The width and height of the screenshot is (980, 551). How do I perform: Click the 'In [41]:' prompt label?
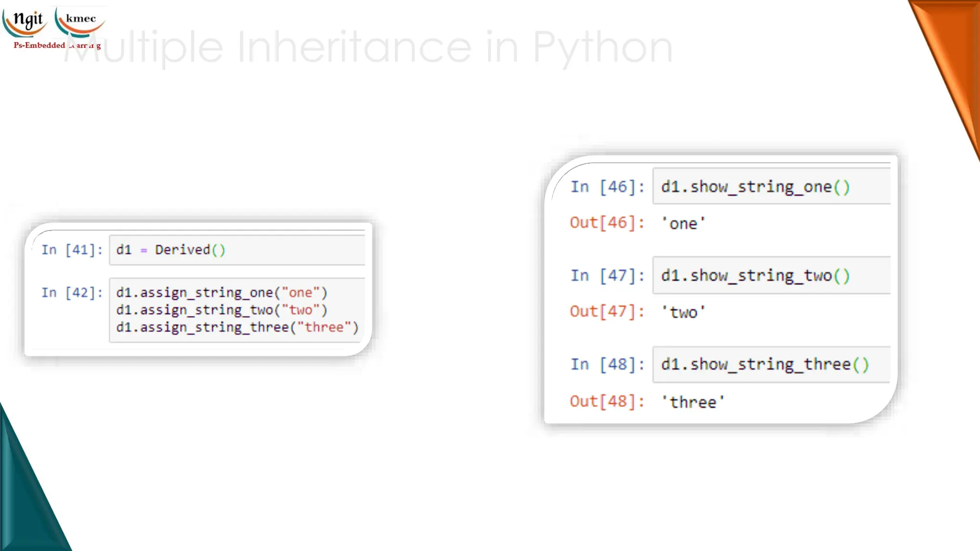(x=72, y=250)
